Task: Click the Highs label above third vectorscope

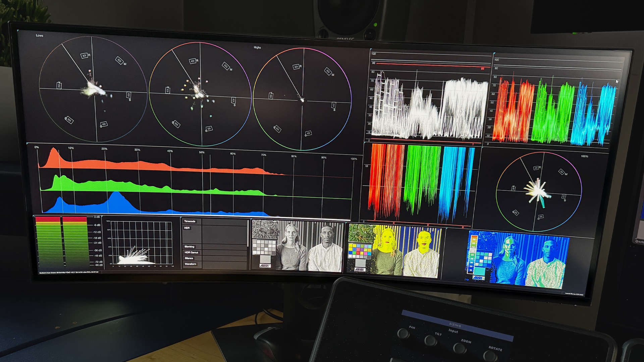Action: tap(257, 48)
